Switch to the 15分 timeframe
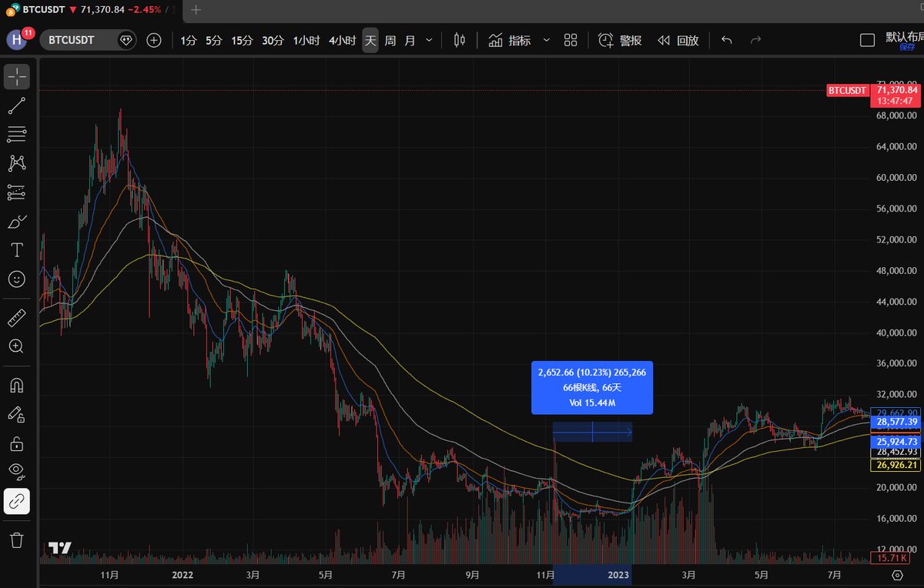Image resolution: width=924 pixels, height=588 pixels. pos(242,40)
